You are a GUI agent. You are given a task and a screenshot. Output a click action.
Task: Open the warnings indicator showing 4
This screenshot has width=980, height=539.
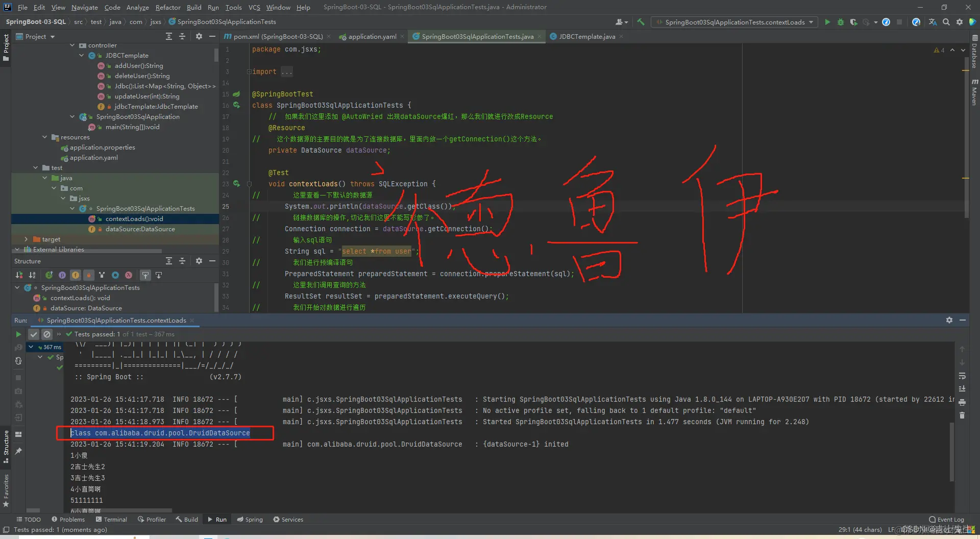coord(939,50)
